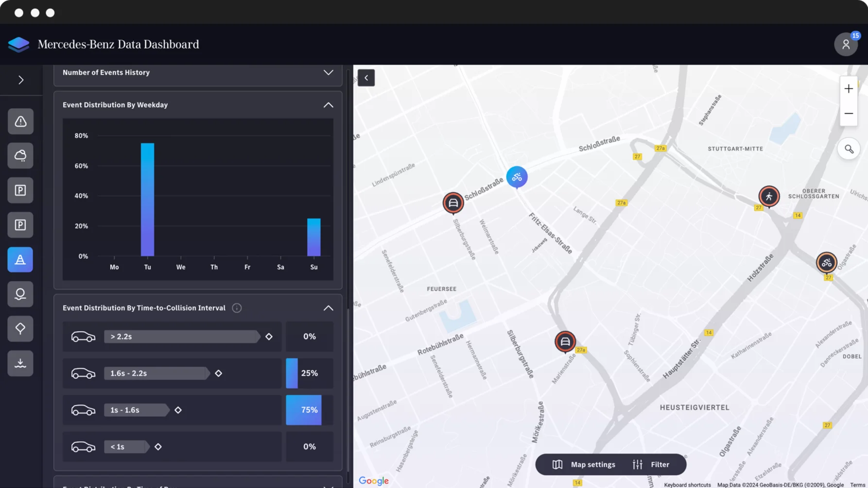Collapse Event Distribution By Weekday panel
The height and width of the screenshot is (488, 868).
(x=328, y=105)
